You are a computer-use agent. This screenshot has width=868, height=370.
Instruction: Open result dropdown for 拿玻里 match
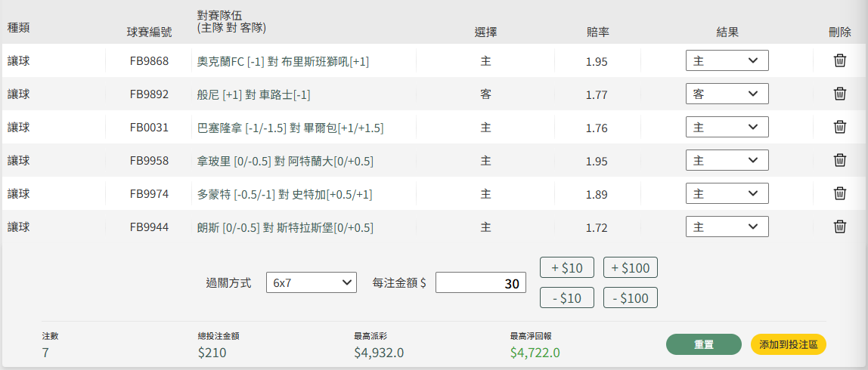(x=727, y=160)
